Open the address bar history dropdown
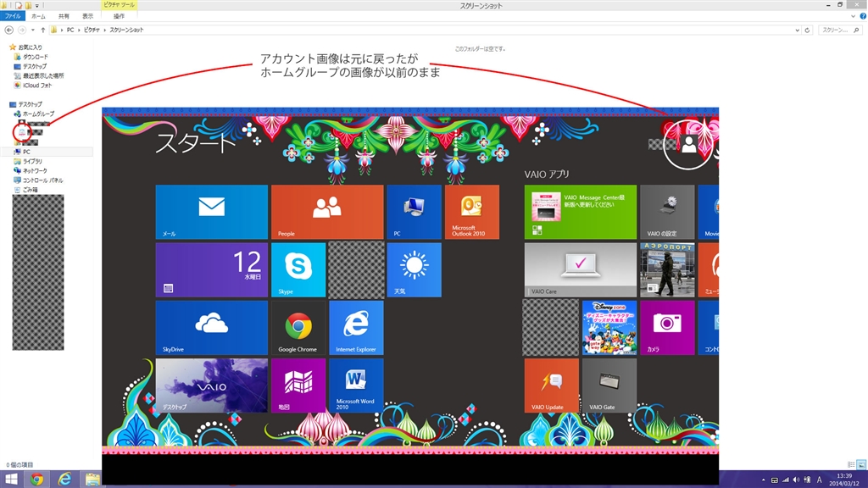The width and height of the screenshot is (868, 488). tap(797, 30)
